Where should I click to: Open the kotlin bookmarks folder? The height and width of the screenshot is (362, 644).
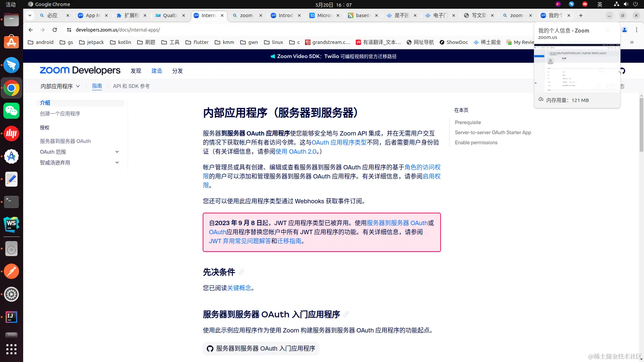pyautogui.click(x=120, y=42)
